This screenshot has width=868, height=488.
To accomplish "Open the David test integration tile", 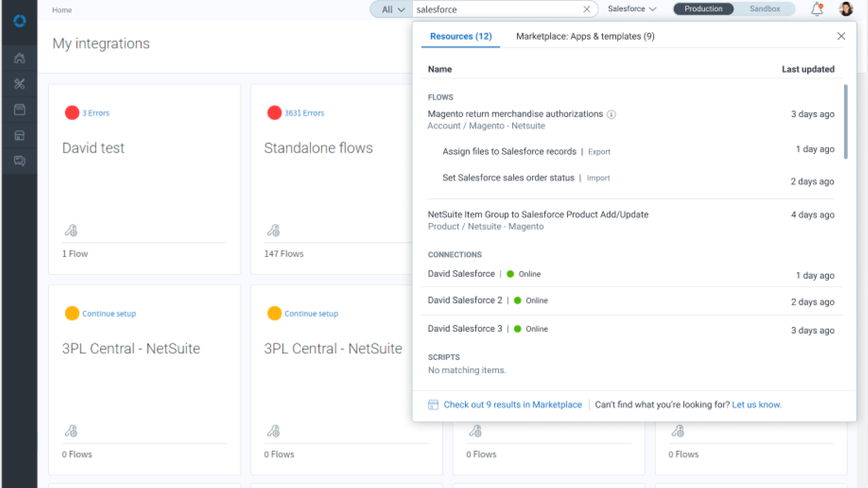I will 144,179.
